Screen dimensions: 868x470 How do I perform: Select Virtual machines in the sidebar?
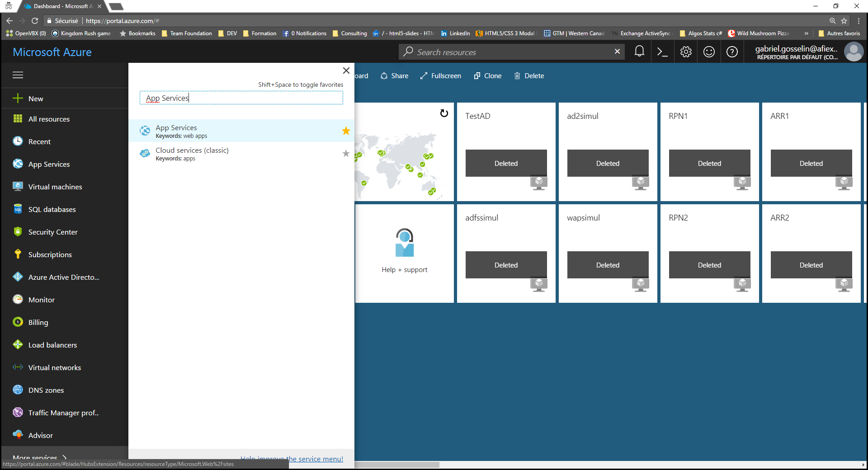(55, 187)
